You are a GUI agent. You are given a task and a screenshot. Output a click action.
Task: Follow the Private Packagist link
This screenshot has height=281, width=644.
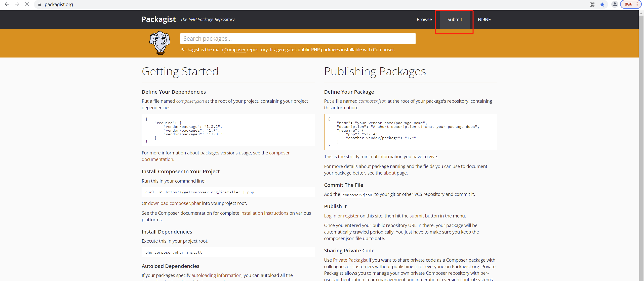pos(350,260)
